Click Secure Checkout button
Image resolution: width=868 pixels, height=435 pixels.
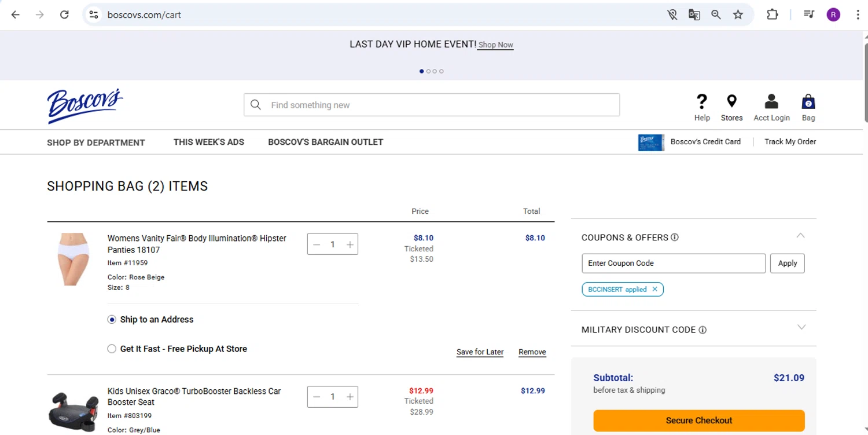pos(699,421)
